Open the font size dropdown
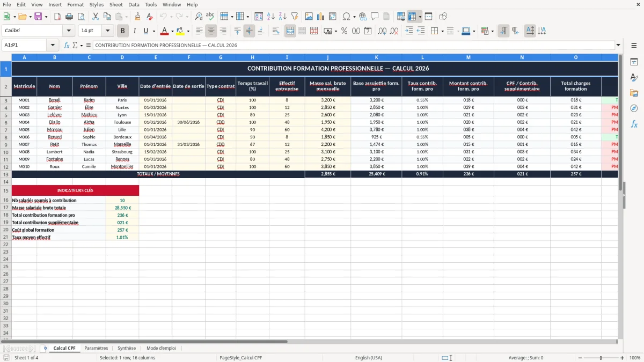 107,31
